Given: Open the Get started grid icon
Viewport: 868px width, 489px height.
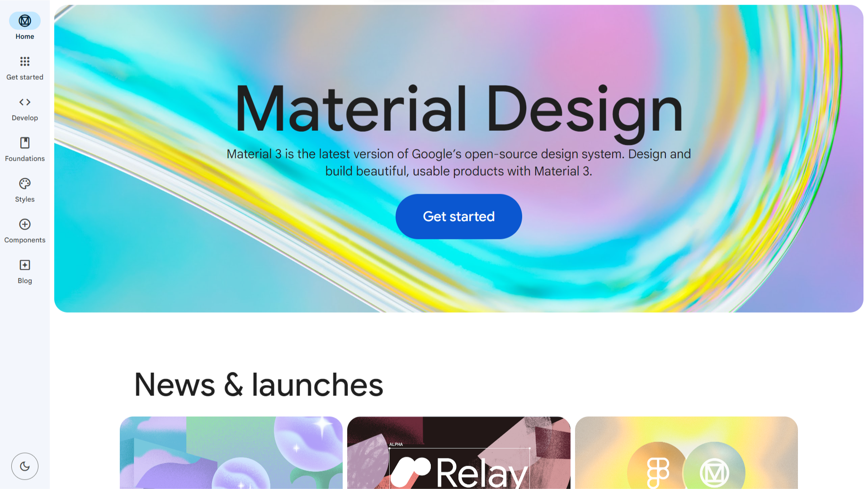Looking at the screenshot, I should coord(25,62).
